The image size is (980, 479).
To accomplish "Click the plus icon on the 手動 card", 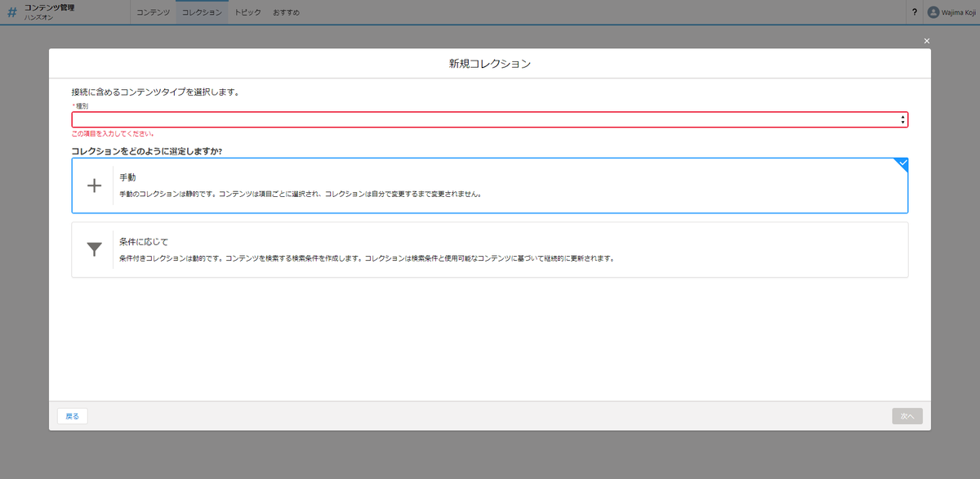I will tap(95, 186).
